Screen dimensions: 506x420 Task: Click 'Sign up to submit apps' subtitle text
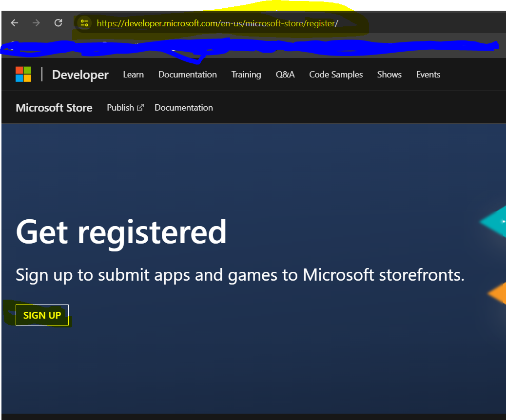point(240,275)
